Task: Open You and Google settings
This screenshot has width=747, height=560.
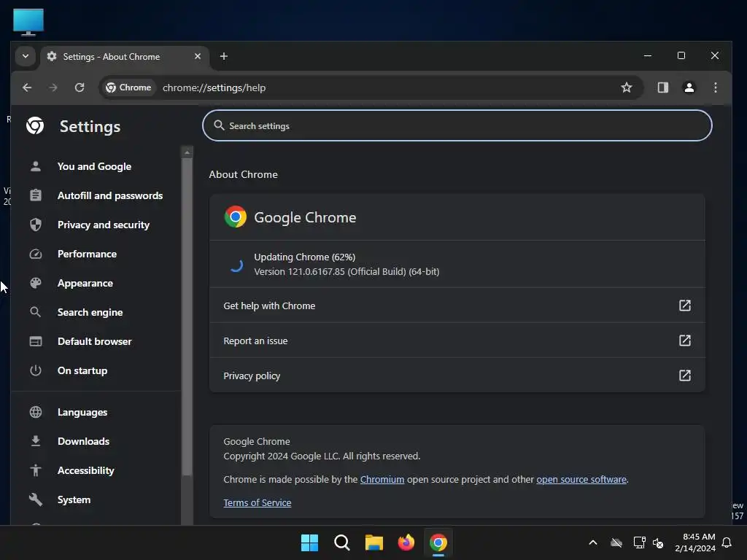Action: pyautogui.click(x=94, y=167)
